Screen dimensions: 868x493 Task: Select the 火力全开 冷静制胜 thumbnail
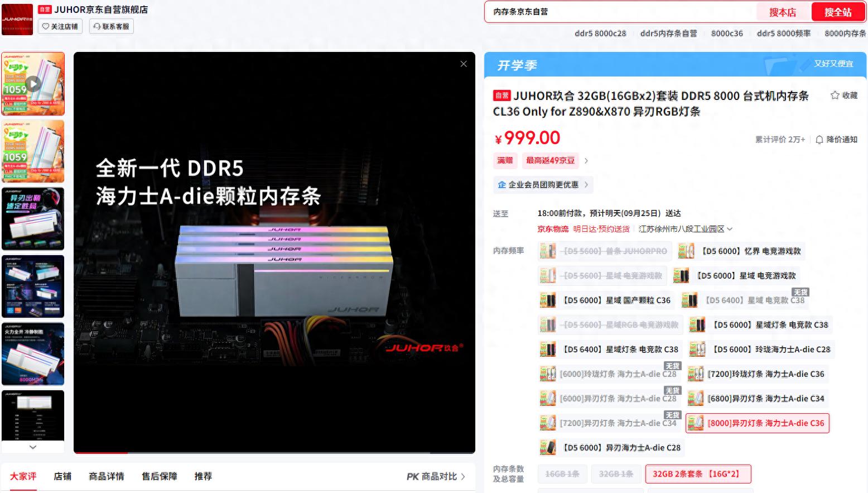click(x=33, y=354)
